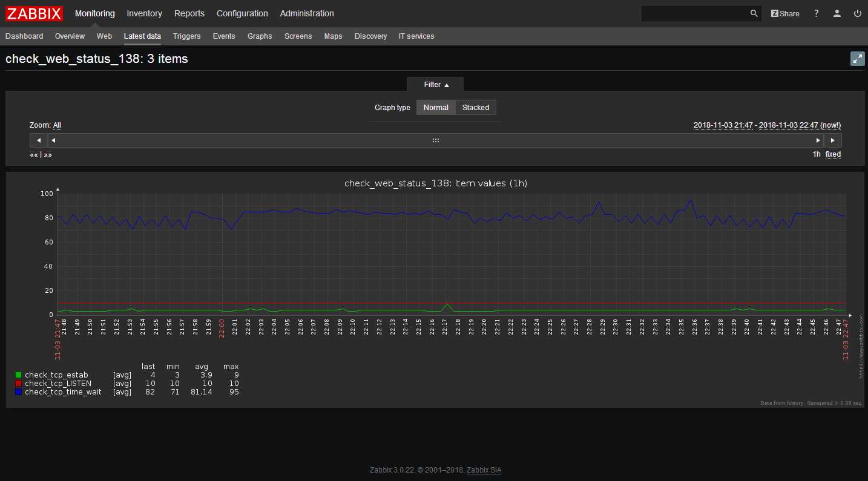This screenshot has width=868, height=481.
Task: Click outer left time shift arrow
Action: pos(39,140)
